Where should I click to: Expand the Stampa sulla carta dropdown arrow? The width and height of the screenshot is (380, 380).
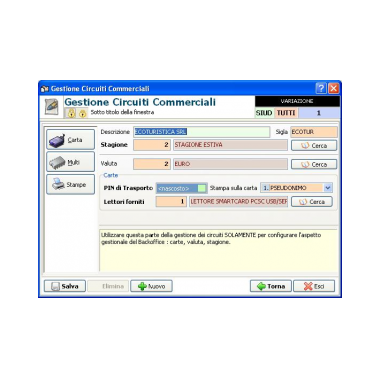(328, 188)
